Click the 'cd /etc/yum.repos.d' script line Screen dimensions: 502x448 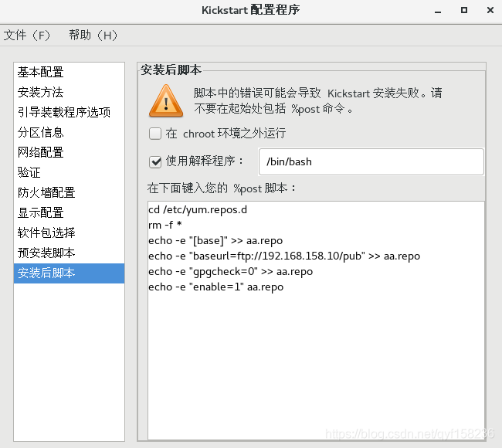tap(198, 210)
